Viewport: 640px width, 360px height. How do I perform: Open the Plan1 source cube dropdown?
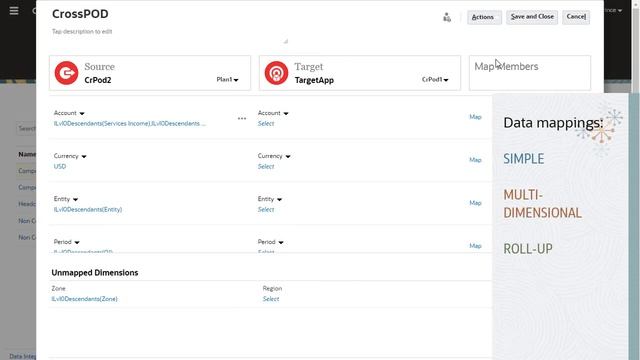(227, 80)
